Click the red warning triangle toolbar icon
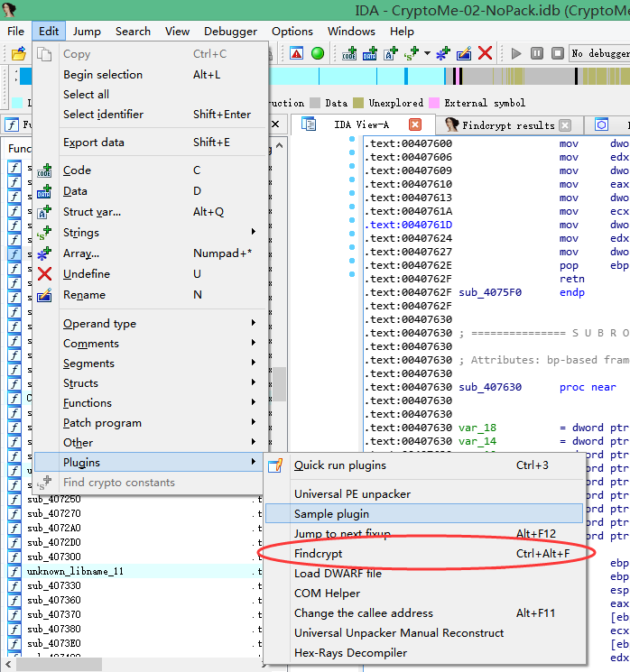 coord(296,53)
